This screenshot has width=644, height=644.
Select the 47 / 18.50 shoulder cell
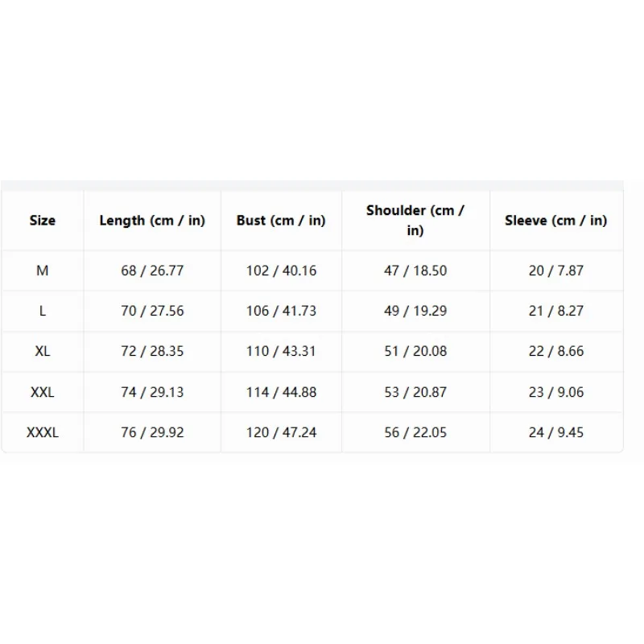click(415, 270)
